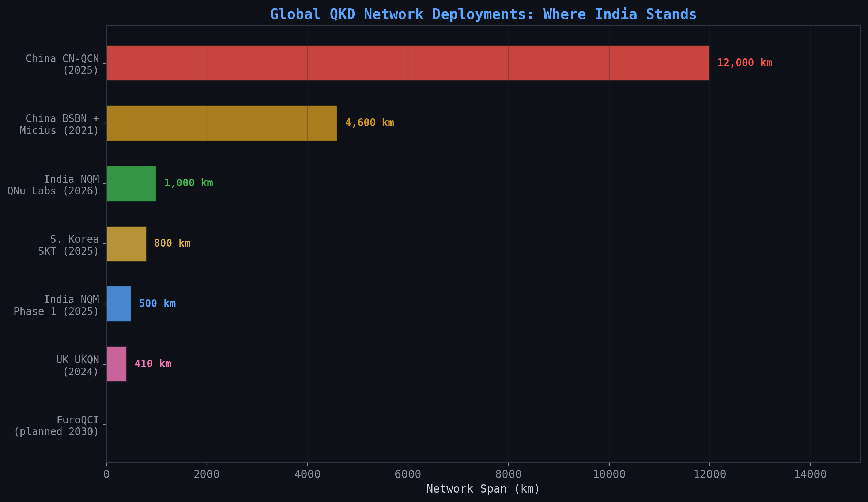Click the x-axis tick label '12000'
The width and height of the screenshot is (868, 502).
pos(709,474)
